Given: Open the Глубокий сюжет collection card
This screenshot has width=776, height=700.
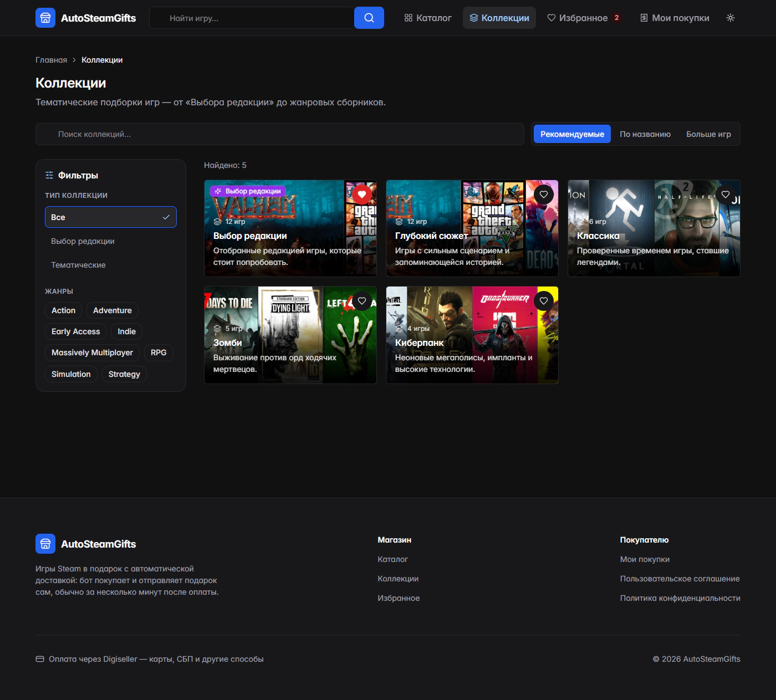Looking at the screenshot, I should click(472, 228).
